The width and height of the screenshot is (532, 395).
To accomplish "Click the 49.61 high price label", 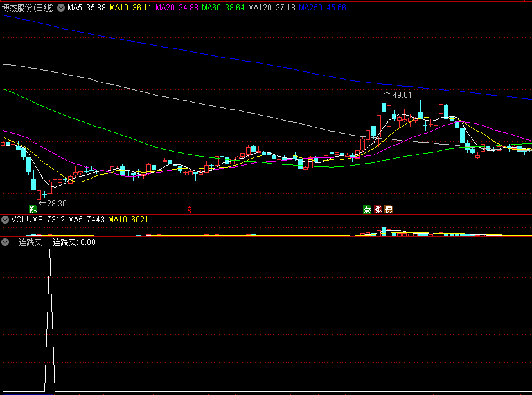I will (402, 95).
